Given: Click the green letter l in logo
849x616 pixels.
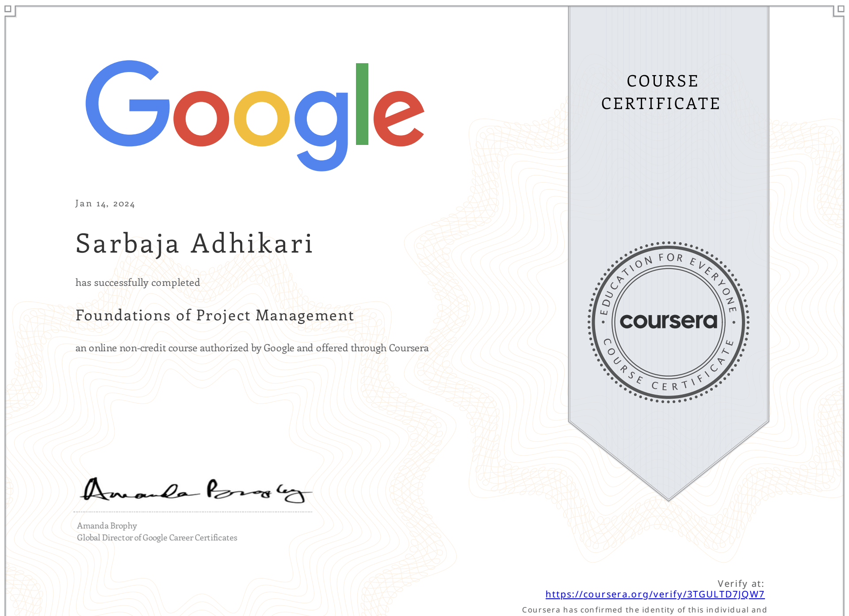Looking at the screenshot, I should click(x=362, y=104).
